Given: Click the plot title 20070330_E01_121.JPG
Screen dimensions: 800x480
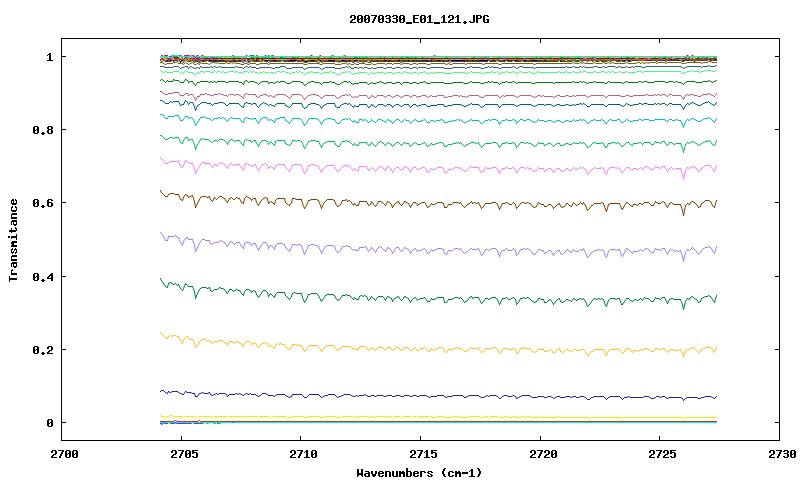Looking at the screenshot, I should tap(419, 19).
